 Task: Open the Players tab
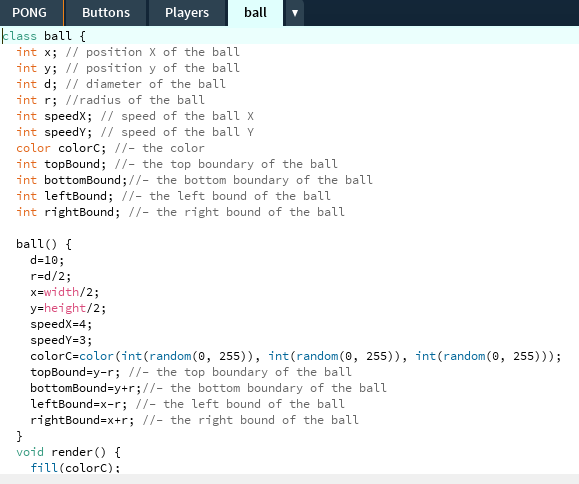click(187, 13)
